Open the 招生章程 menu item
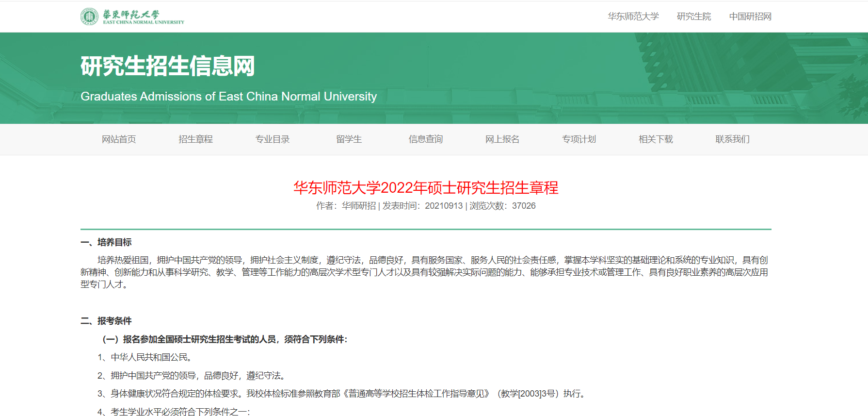This screenshot has height=416, width=868. (195, 139)
